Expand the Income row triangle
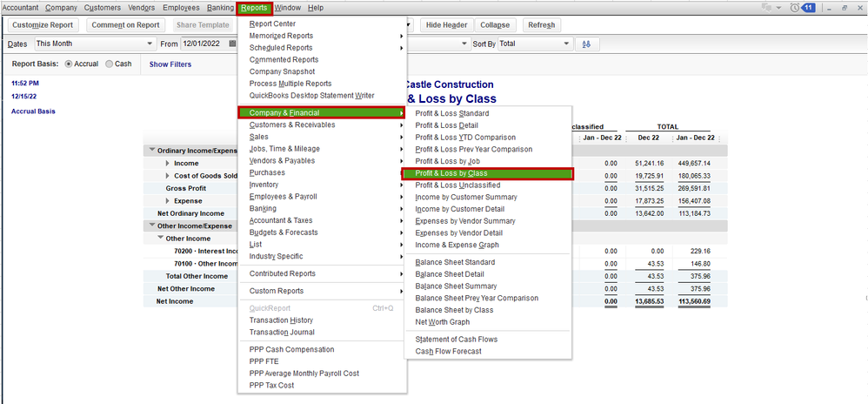The height and width of the screenshot is (404, 868). tap(168, 164)
